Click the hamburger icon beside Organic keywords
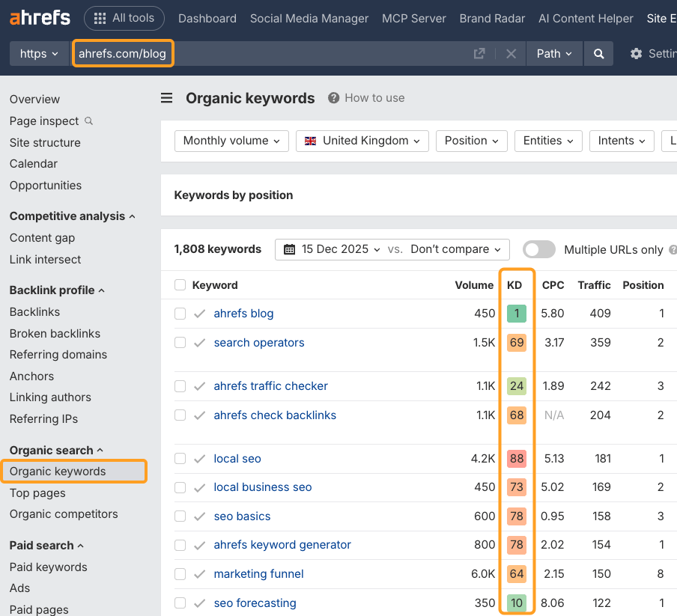677x616 pixels. [166, 97]
